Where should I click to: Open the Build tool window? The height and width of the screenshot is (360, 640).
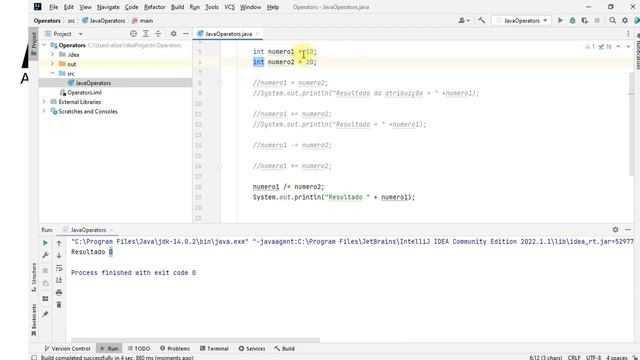tap(284, 349)
